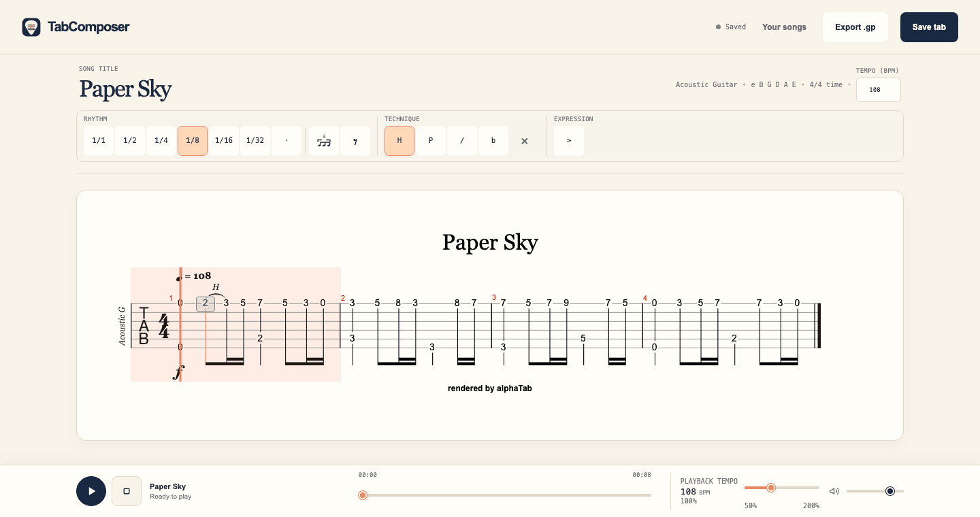Toggle the accent expression button
This screenshot has width=980, height=517.
[569, 141]
